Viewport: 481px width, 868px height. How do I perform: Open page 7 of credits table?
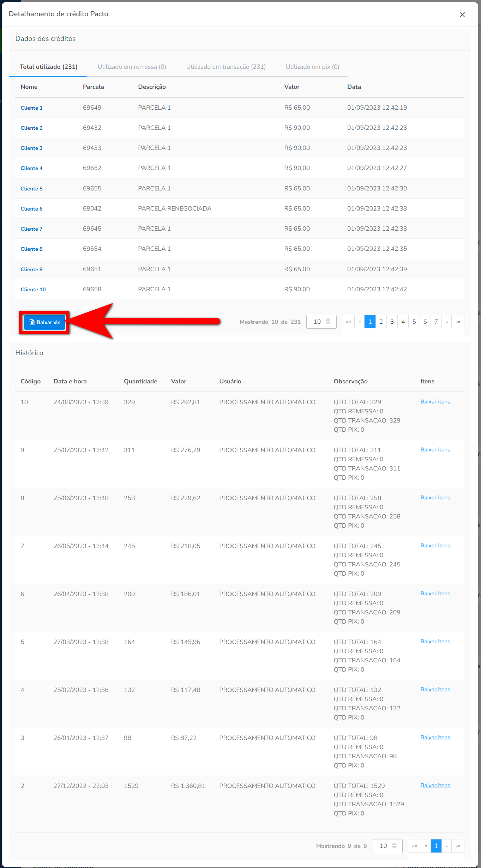(436, 322)
